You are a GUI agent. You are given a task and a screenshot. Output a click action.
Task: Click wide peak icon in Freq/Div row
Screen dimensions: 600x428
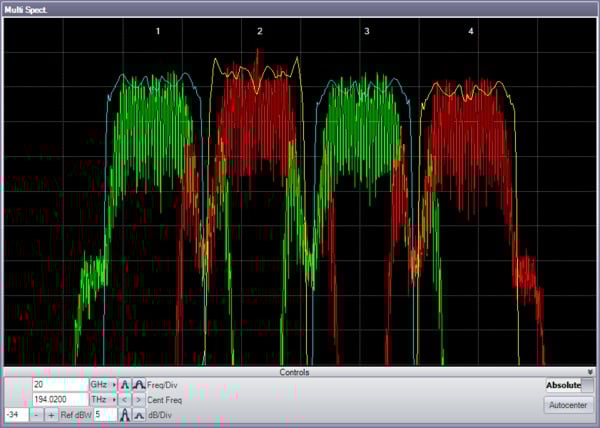(x=139, y=384)
